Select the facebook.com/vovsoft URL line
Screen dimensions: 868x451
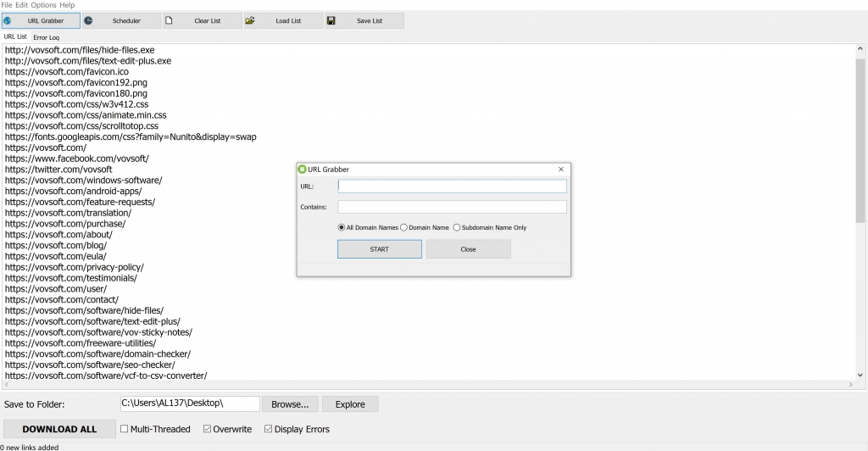[x=77, y=159]
